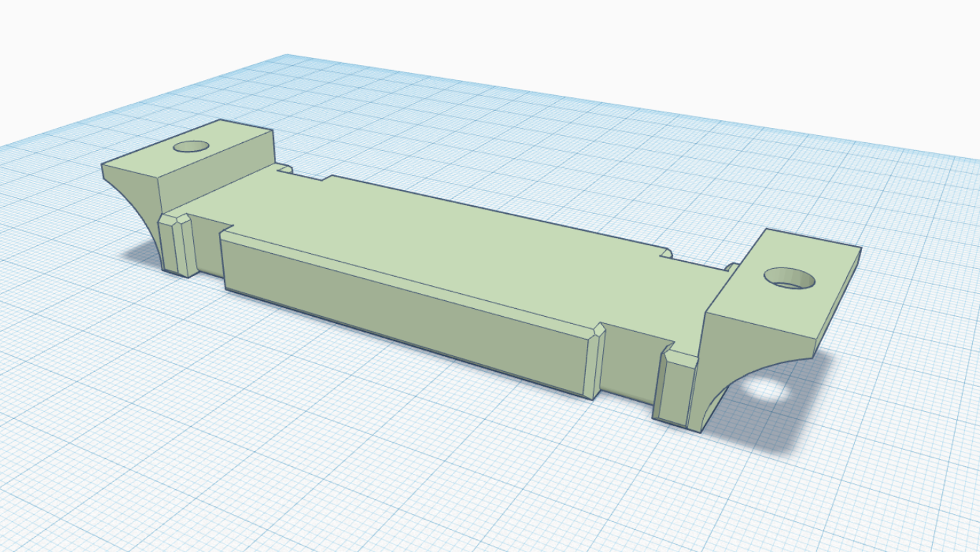
Task: Click the circular hole in the right mounting block
Action: [790, 277]
